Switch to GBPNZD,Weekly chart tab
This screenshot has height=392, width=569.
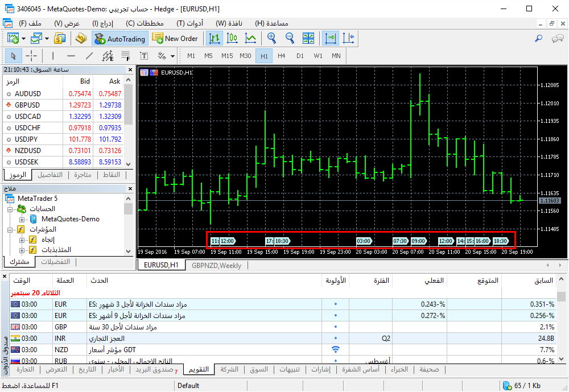216,266
